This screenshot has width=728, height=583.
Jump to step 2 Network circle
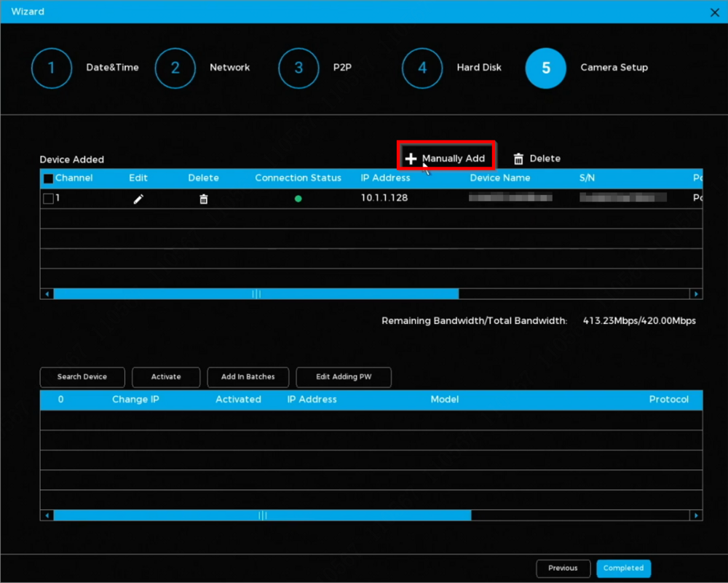click(x=175, y=68)
